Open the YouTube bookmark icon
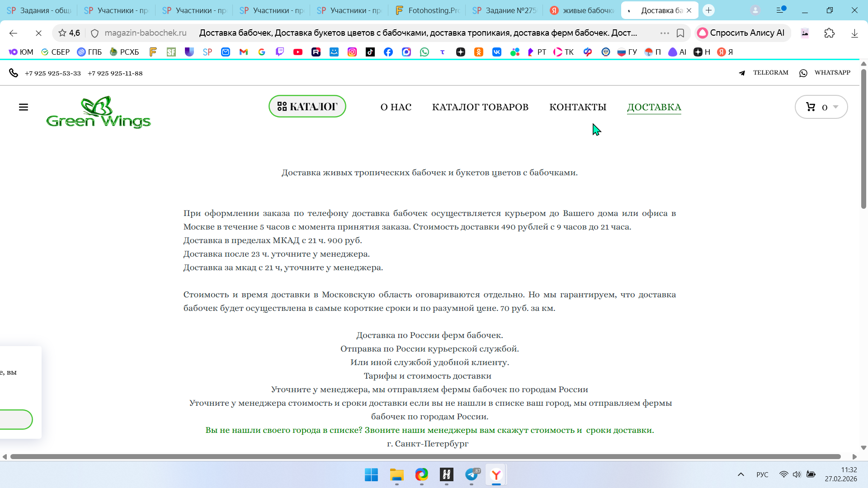The width and height of the screenshot is (868, 488). (297, 52)
